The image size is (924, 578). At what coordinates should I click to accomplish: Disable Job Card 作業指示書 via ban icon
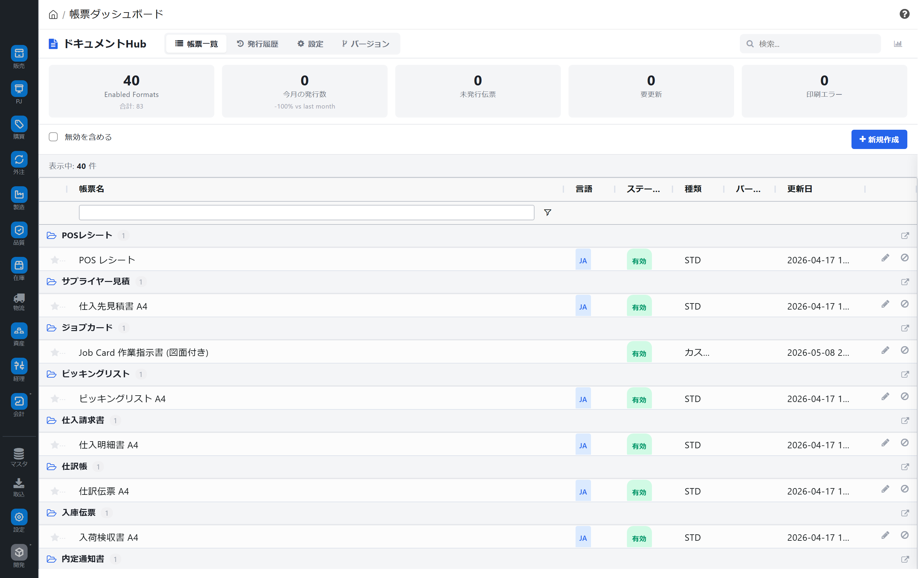coord(904,351)
